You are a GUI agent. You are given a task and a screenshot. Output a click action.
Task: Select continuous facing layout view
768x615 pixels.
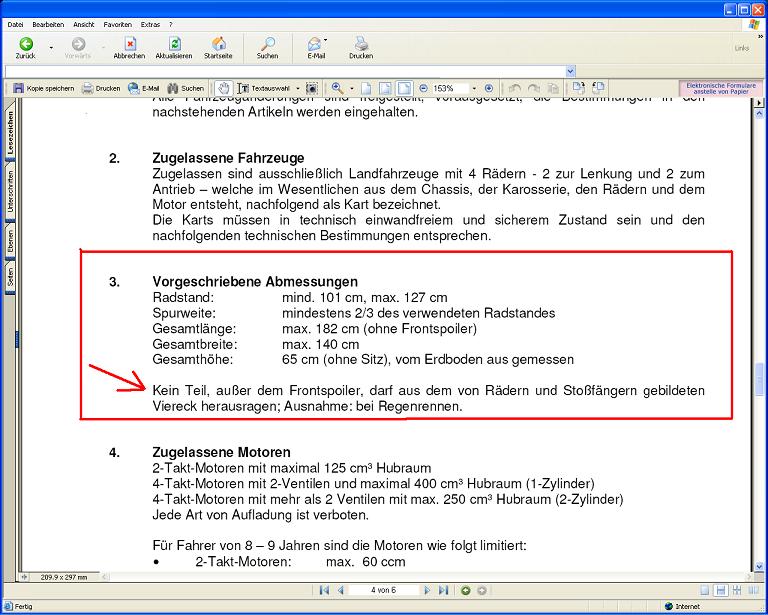(x=737, y=591)
